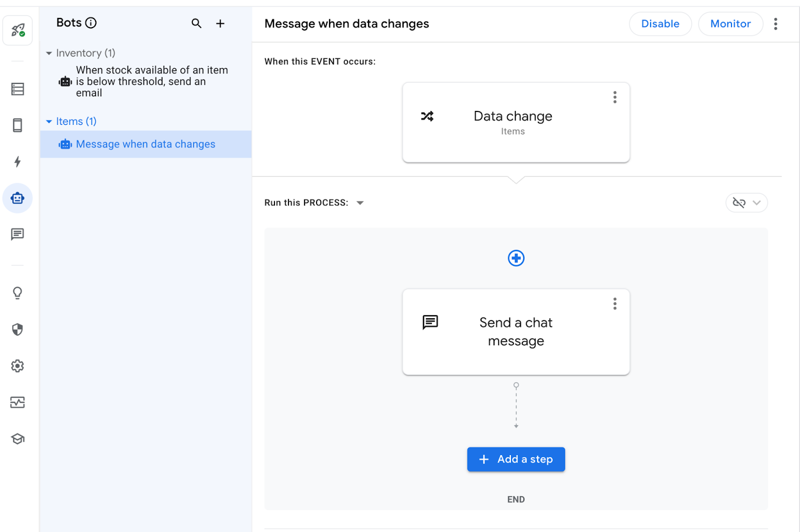Viewport: 800px width, 532px height.
Task: Open Data change card options menu
Action: [614, 97]
